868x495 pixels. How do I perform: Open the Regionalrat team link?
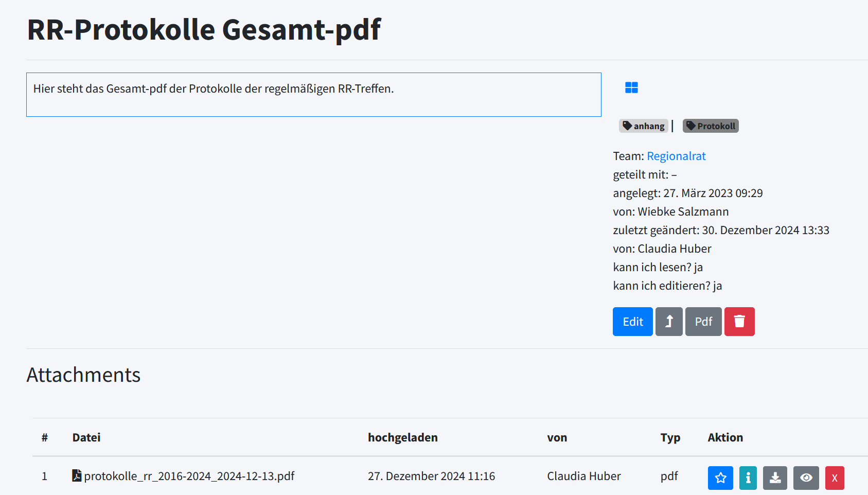pyautogui.click(x=676, y=156)
